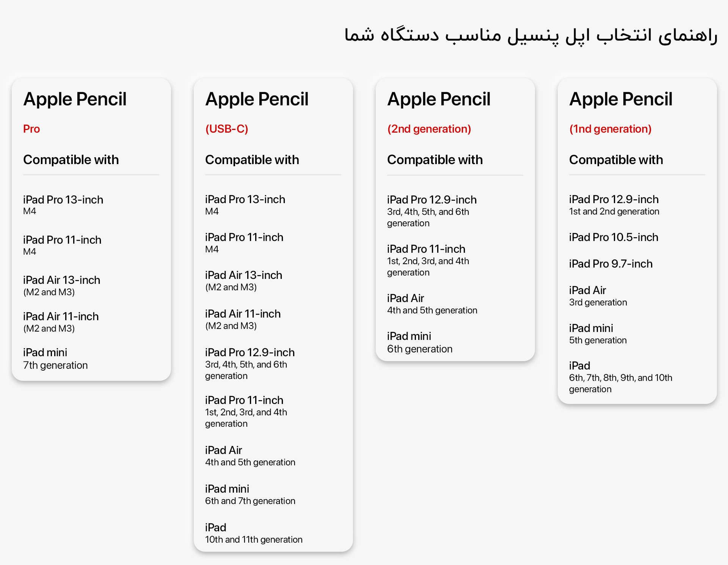
Task: Select the (2nd generation) label
Action: [429, 129]
